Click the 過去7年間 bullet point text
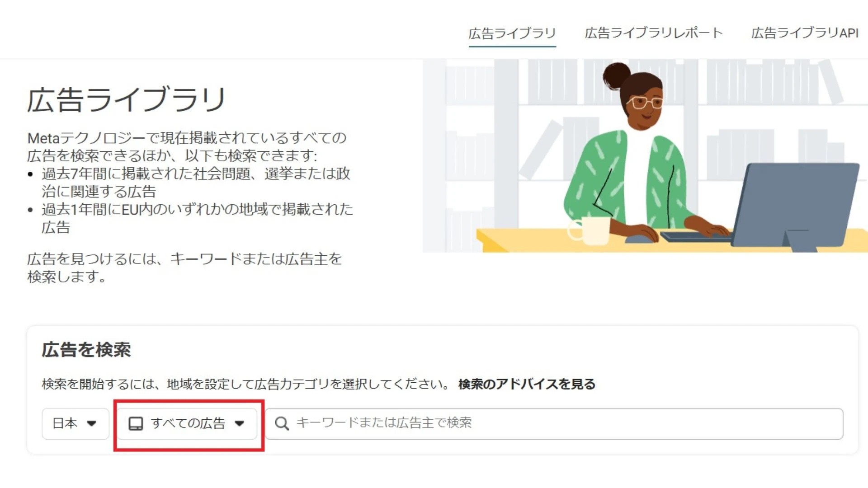 [x=195, y=182]
